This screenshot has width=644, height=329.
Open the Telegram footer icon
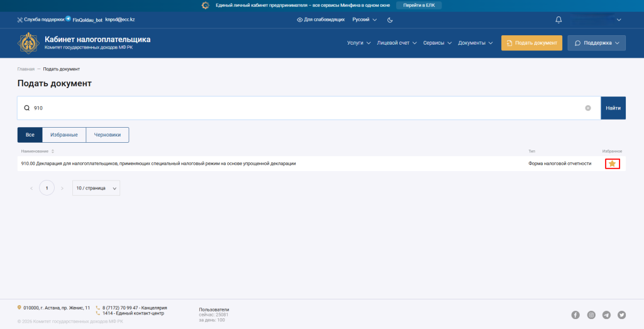[606, 315]
